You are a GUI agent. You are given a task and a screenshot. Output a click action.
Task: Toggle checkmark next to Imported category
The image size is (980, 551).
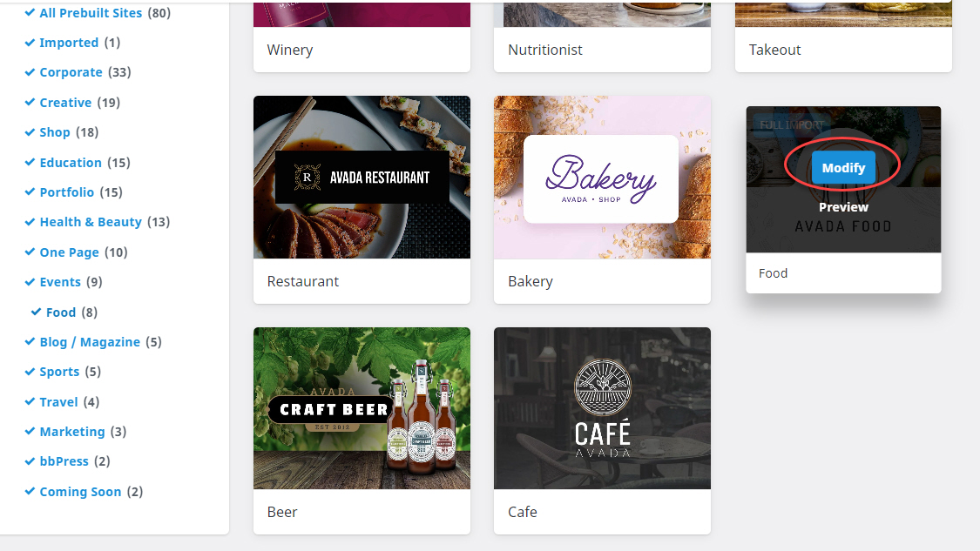click(30, 43)
